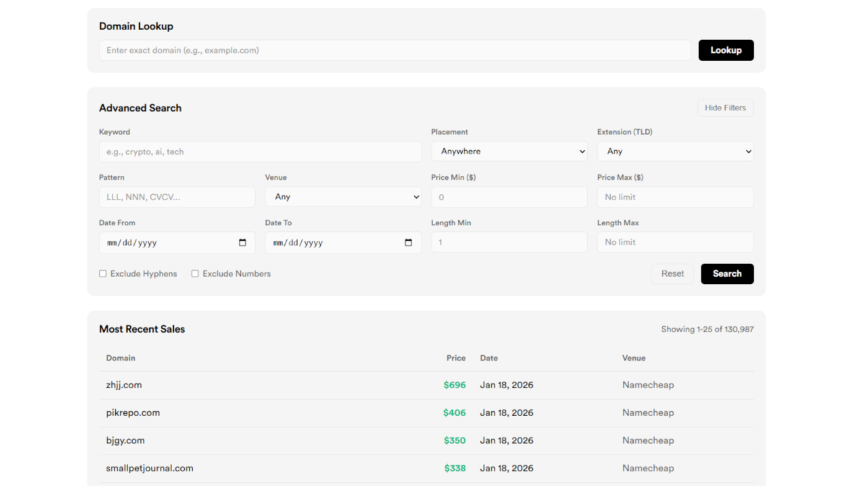
Task: Tick the Exclude Numbers checkbox
Action: [195, 274]
